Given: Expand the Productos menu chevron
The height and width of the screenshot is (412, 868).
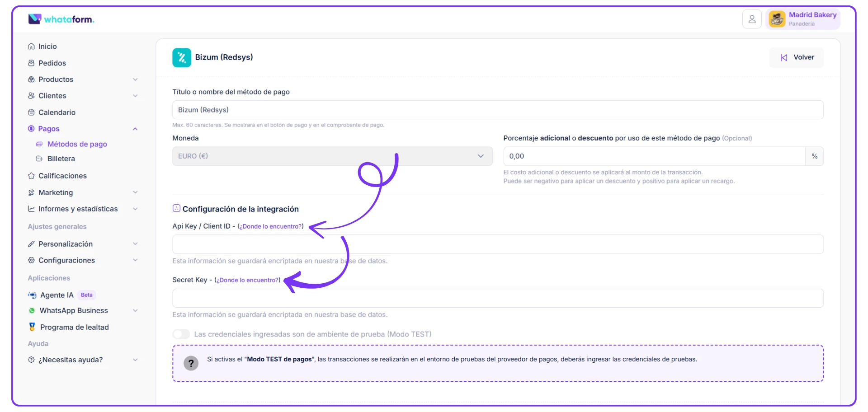Looking at the screenshot, I should click(135, 80).
